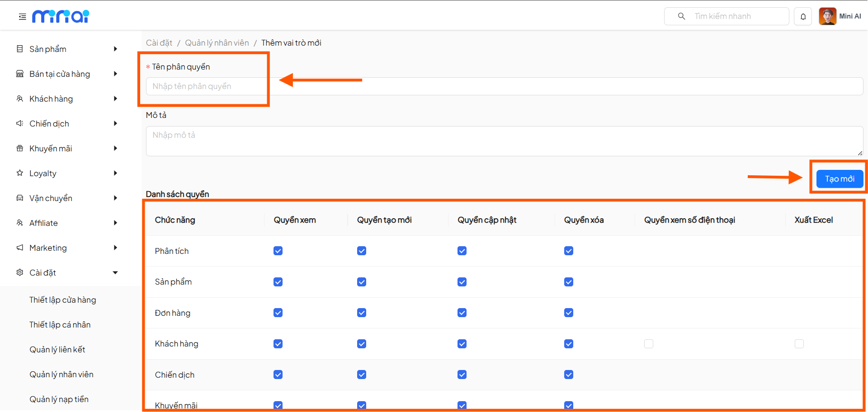The height and width of the screenshot is (412, 868).
Task: Expand the Loyalty submenu
Action: (116, 173)
